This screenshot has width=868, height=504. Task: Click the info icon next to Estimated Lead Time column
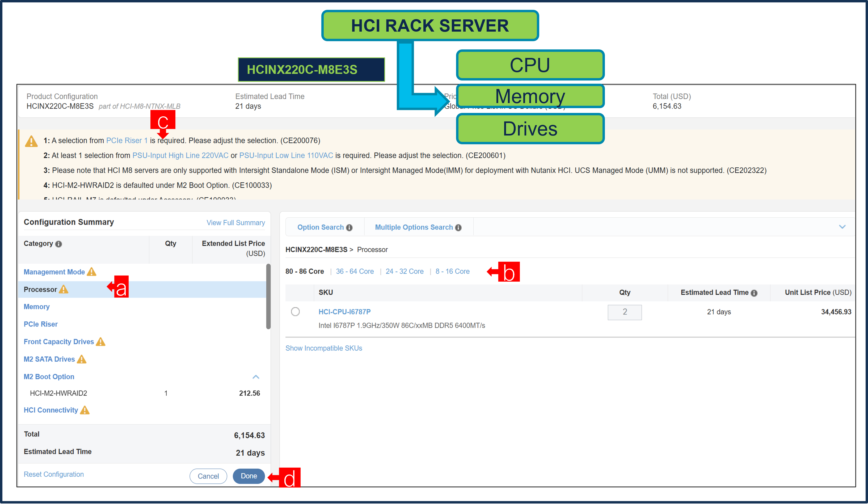point(754,293)
